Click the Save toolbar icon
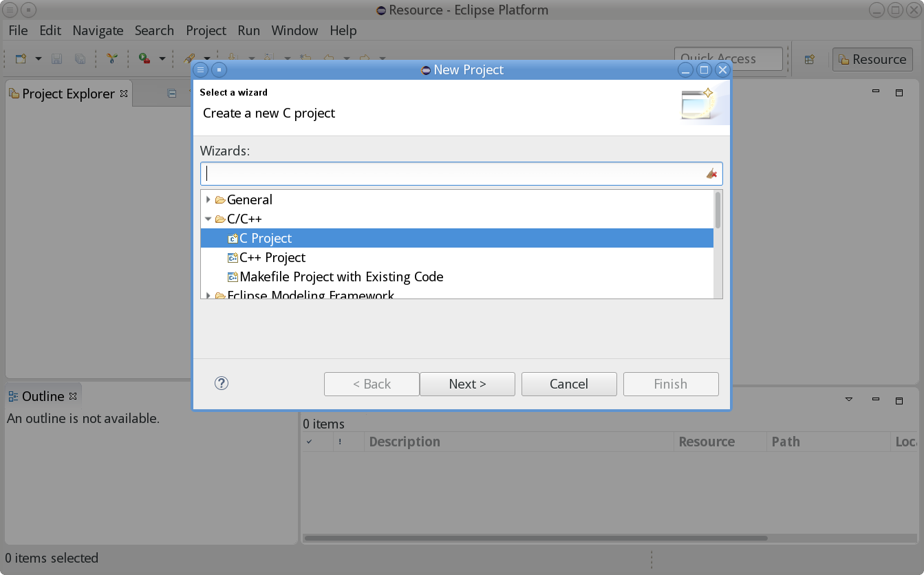The width and height of the screenshot is (924, 575). coord(57,59)
